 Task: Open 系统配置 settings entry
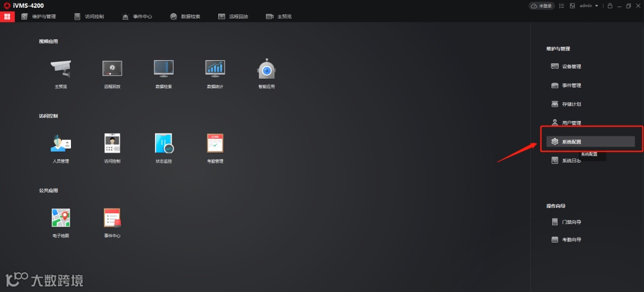(x=590, y=142)
